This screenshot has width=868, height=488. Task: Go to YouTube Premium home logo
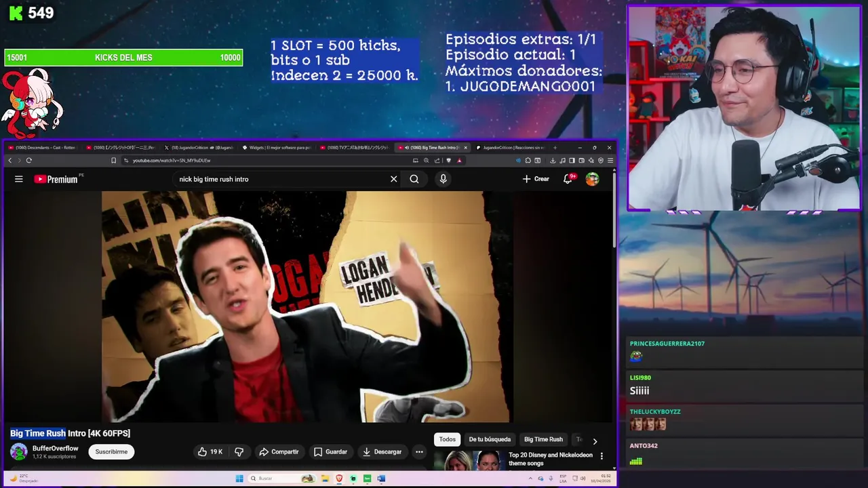56,179
